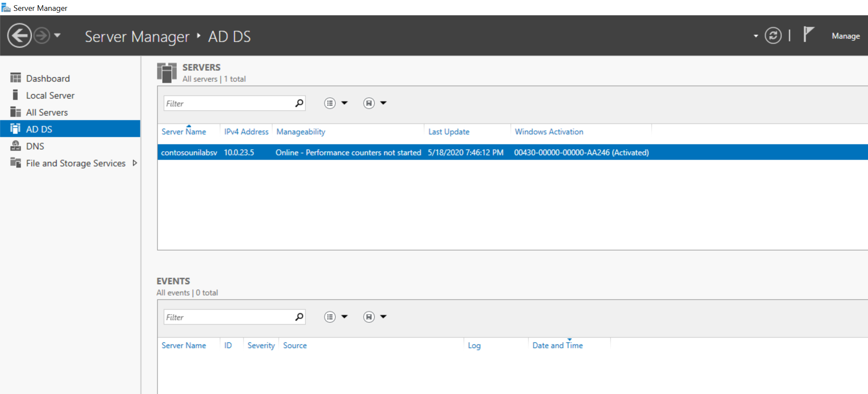This screenshot has width=868, height=394.
Task: Click IP address 10.0.23.5 cell
Action: 239,152
